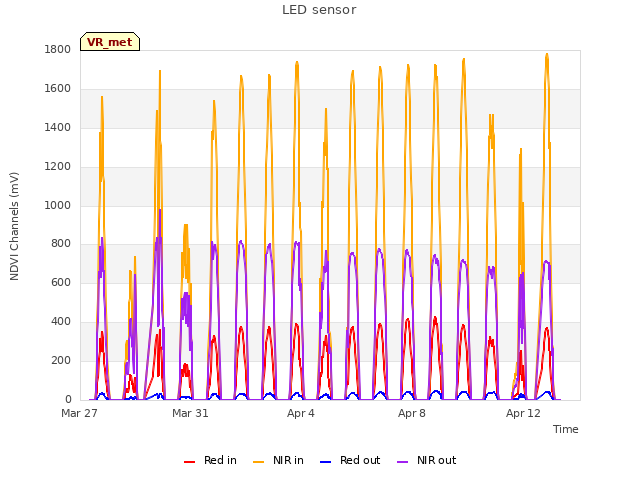Click the purple line swatch in legend

tap(402, 462)
